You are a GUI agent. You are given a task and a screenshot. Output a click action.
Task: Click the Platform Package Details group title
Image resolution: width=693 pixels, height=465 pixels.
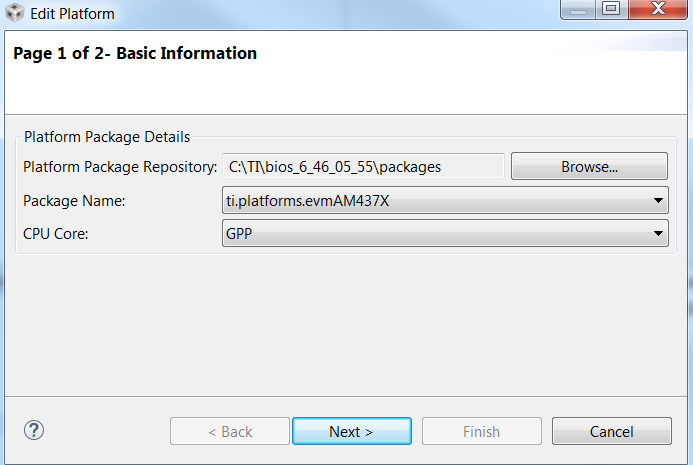(x=107, y=136)
